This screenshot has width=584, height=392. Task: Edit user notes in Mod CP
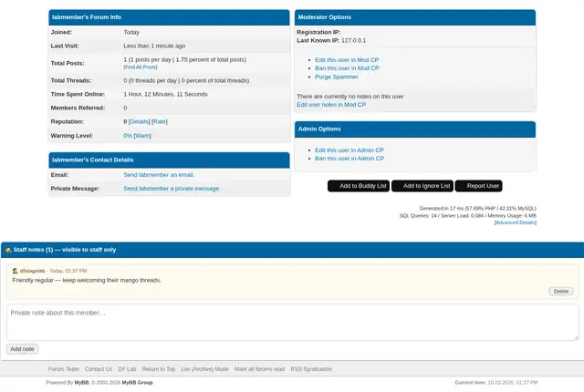point(331,105)
